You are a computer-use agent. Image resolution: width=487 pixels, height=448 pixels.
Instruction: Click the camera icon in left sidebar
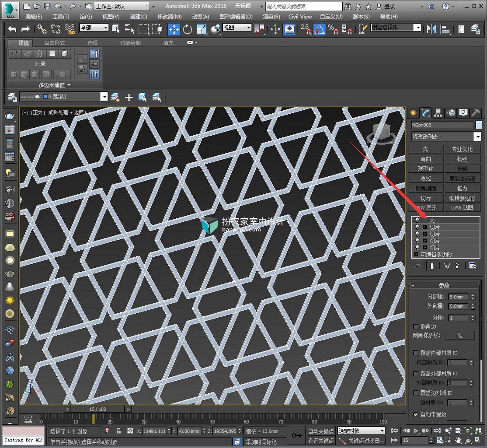(x=10, y=189)
